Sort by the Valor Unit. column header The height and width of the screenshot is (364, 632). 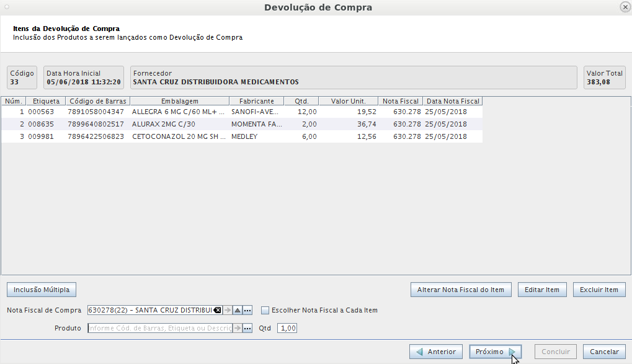point(348,101)
